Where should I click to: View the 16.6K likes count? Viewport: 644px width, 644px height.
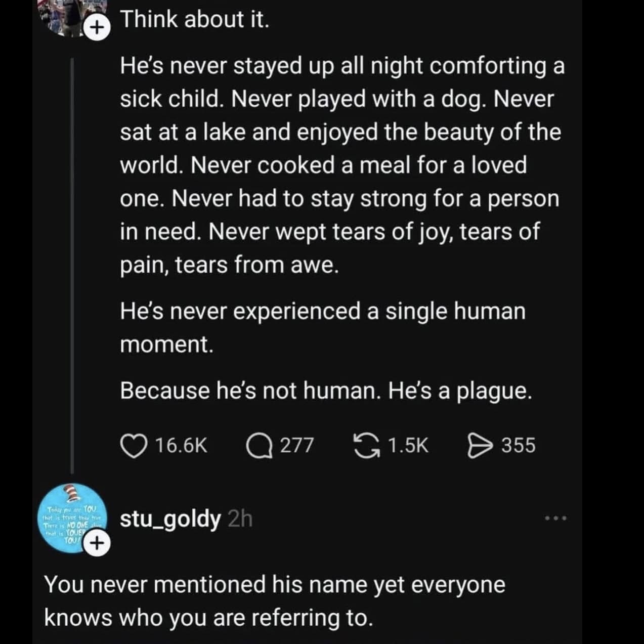click(181, 446)
